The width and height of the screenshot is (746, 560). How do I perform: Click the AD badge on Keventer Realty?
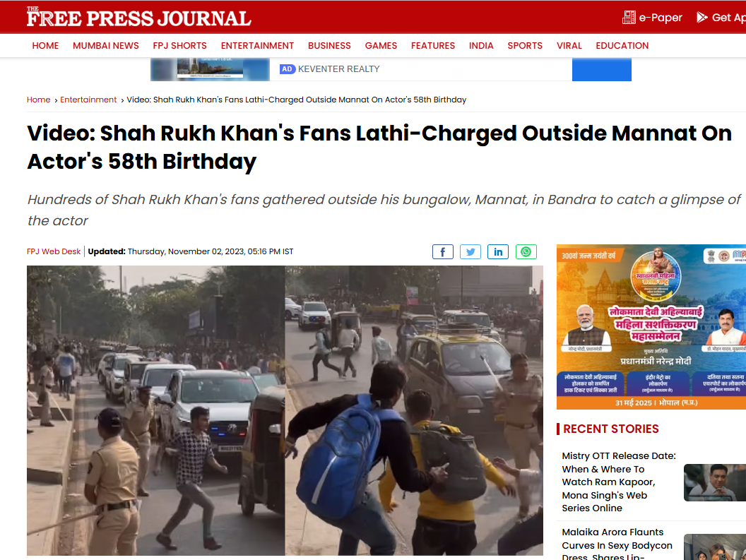[287, 69]
